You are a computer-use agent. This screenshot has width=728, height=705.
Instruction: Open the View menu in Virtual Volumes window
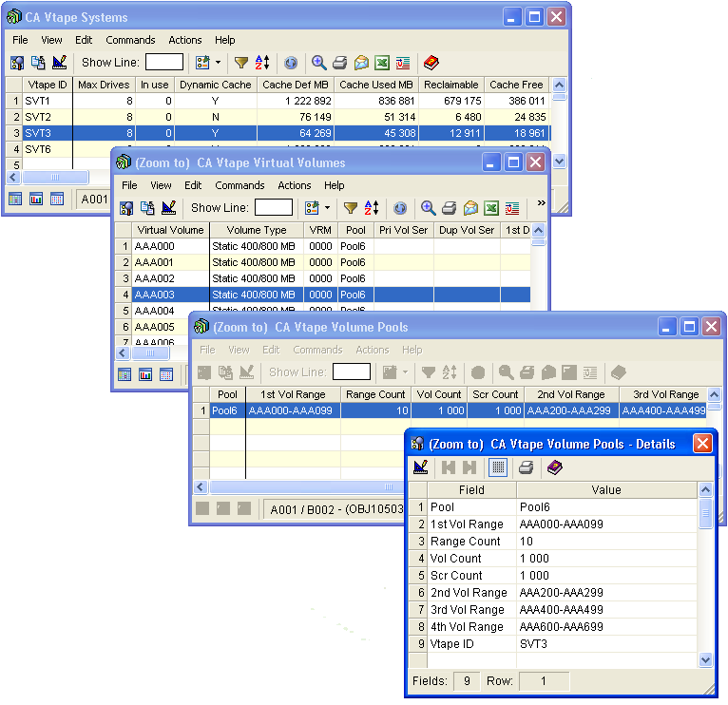[x=161, y=185]
